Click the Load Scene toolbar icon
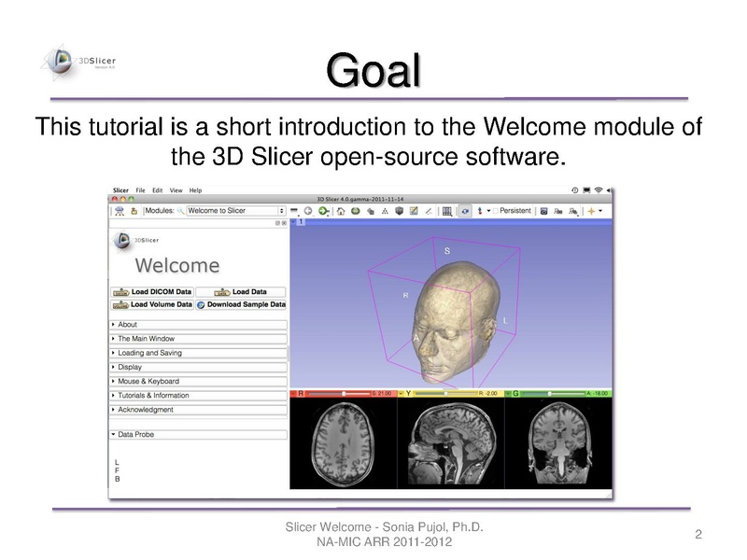 120,211
